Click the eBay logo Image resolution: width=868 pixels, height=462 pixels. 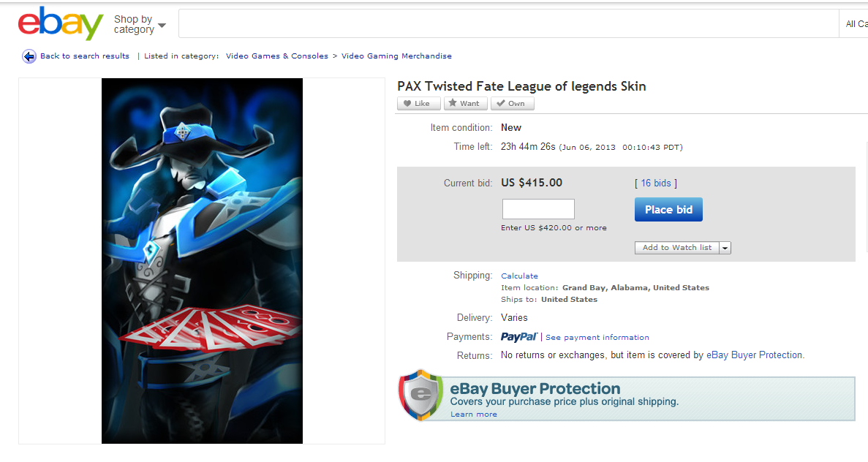(x=61, y=23)
